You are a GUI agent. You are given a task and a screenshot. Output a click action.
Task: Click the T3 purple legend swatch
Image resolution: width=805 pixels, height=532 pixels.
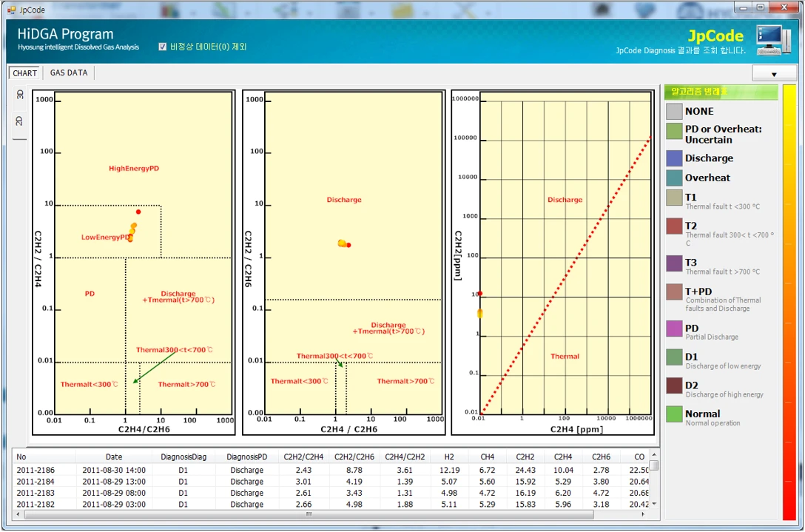674,263
